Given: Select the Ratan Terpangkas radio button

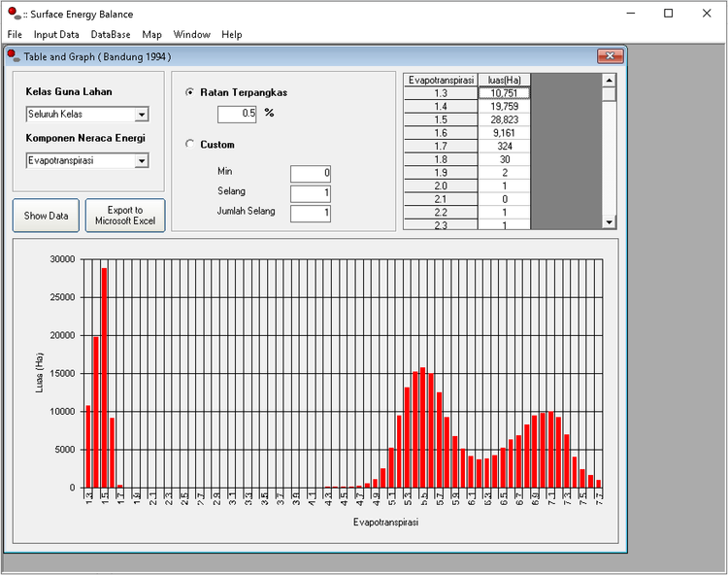Looking at the screenshot, I should (x=190, y=92).
